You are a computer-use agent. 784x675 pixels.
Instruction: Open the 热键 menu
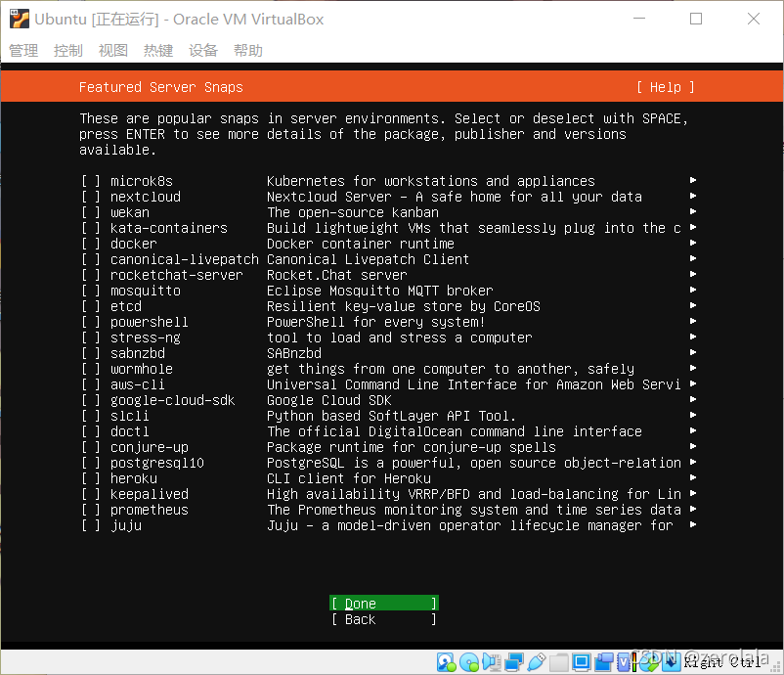coord(158,51)
